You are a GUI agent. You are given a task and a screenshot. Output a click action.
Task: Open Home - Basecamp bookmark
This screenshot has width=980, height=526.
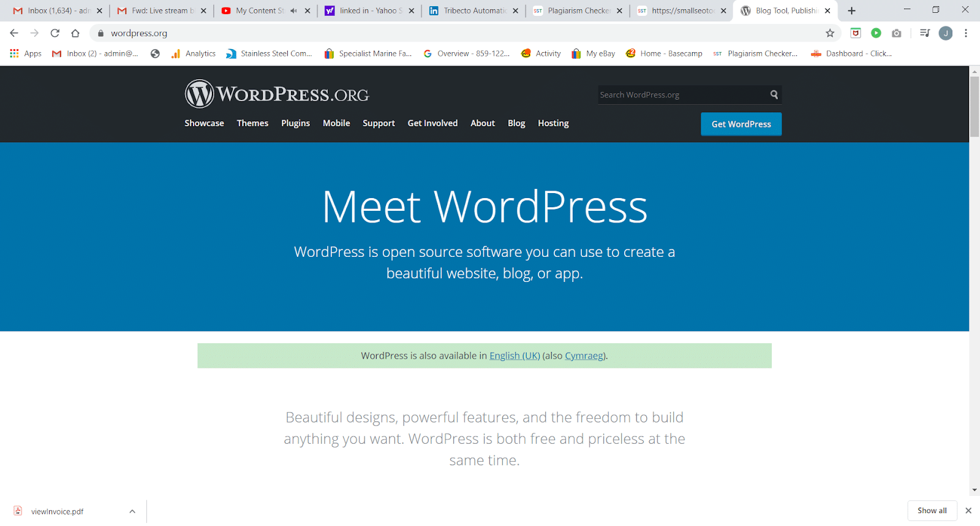664,54
